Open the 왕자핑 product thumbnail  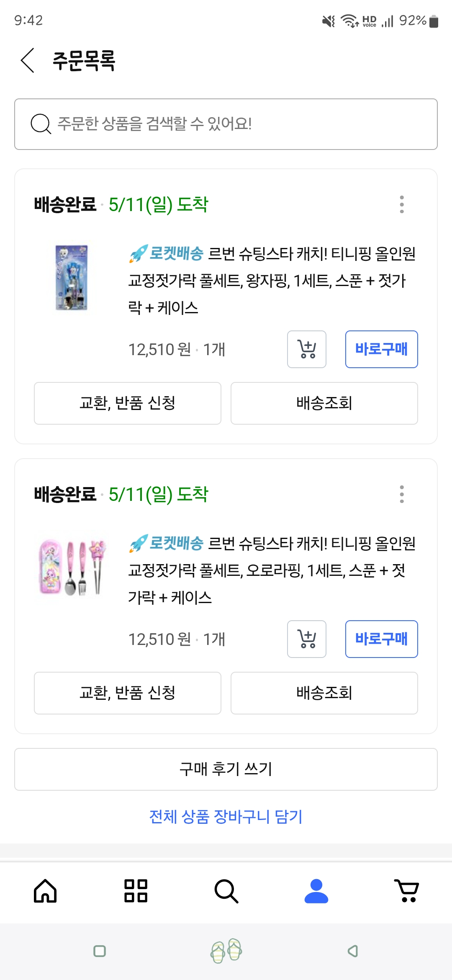[72, 278]
